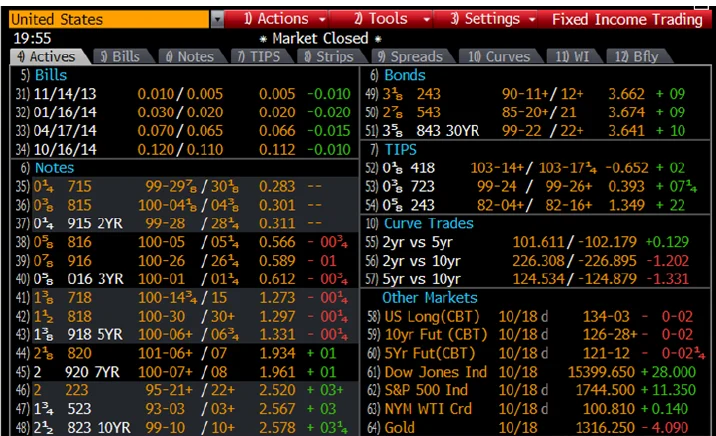Open the Curves tab
Screen dimensions: 716x436
[499, 57]
